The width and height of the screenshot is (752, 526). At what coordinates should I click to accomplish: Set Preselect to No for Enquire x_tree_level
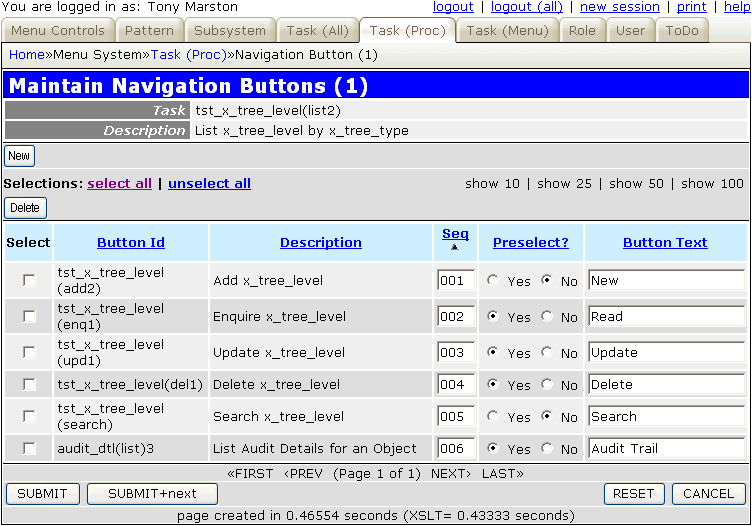[x=546, y=317]
